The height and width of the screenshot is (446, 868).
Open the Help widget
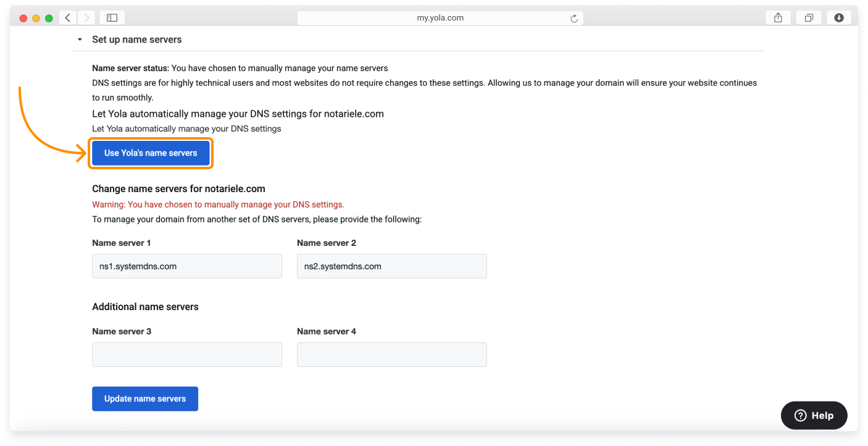(814, 416)
